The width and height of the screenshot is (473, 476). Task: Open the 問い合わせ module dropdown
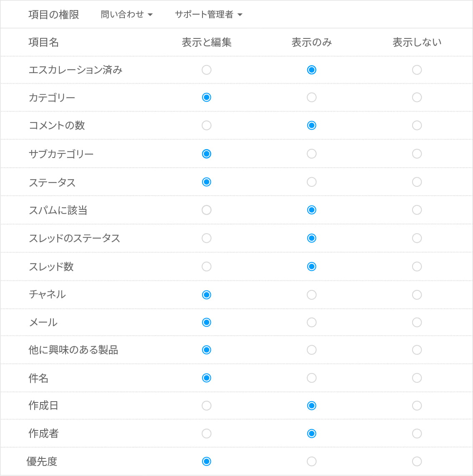pos(126,15)
